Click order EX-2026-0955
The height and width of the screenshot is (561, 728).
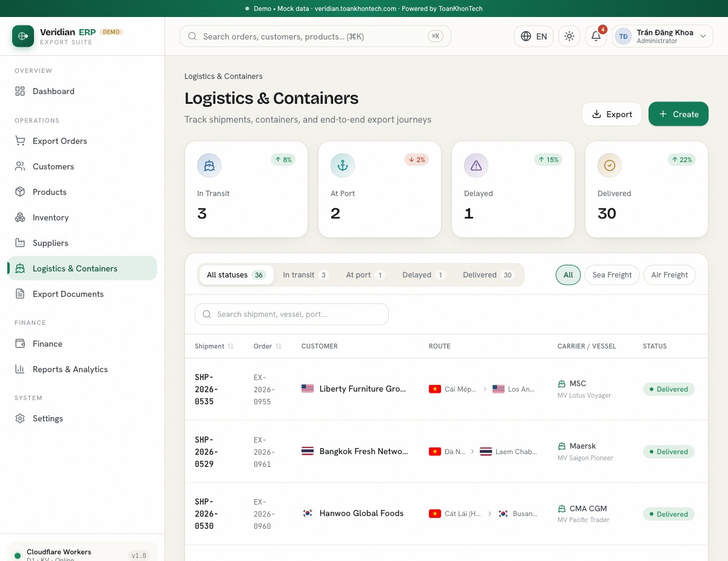tap(264, 389)
